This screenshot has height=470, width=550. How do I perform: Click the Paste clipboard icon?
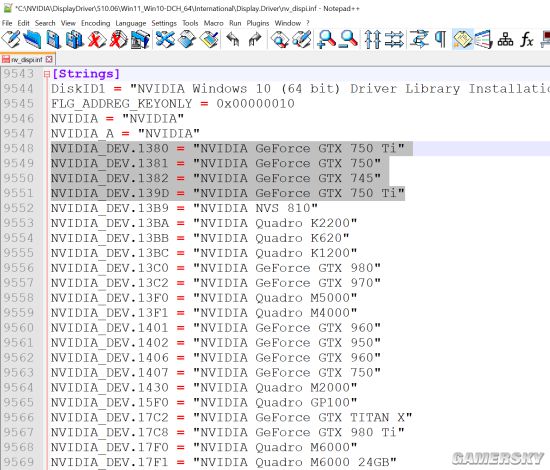click(x=209, y=39)
